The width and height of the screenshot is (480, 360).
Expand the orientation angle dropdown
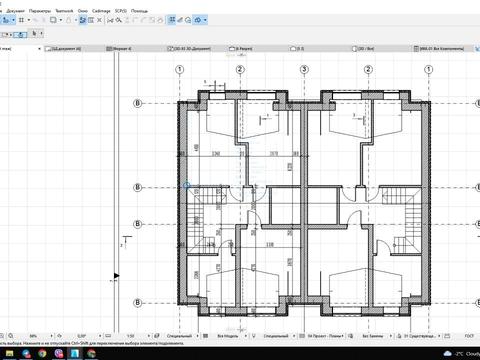click(100, 336)
